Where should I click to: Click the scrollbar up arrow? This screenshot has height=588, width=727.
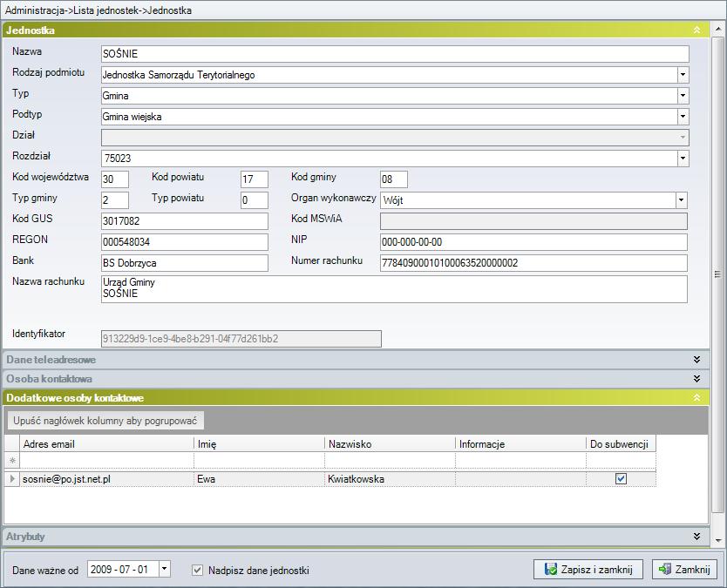click(717, 30)
